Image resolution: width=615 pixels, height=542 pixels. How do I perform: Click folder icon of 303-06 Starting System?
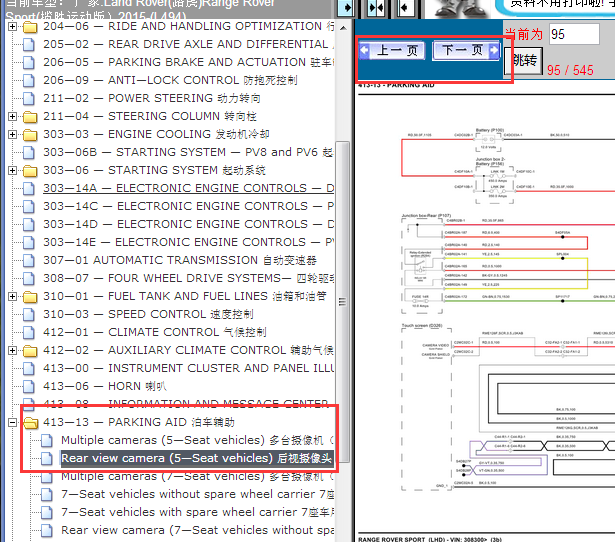point(30,171)
